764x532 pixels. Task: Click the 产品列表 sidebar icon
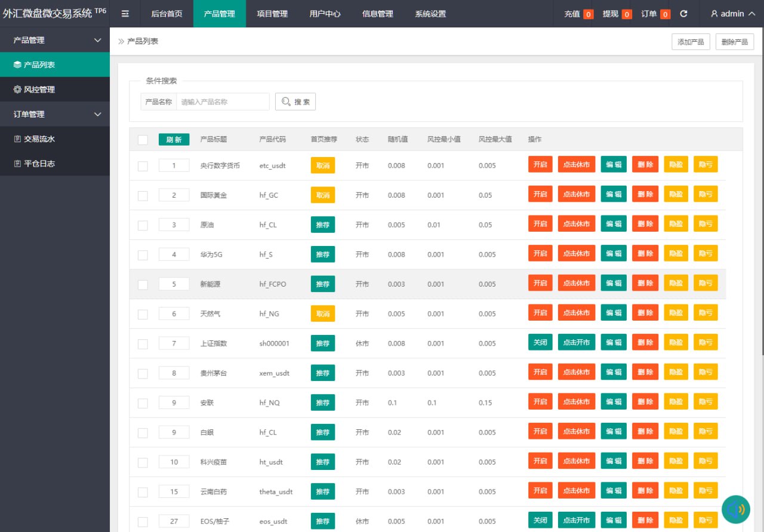(x=17, y=64)
